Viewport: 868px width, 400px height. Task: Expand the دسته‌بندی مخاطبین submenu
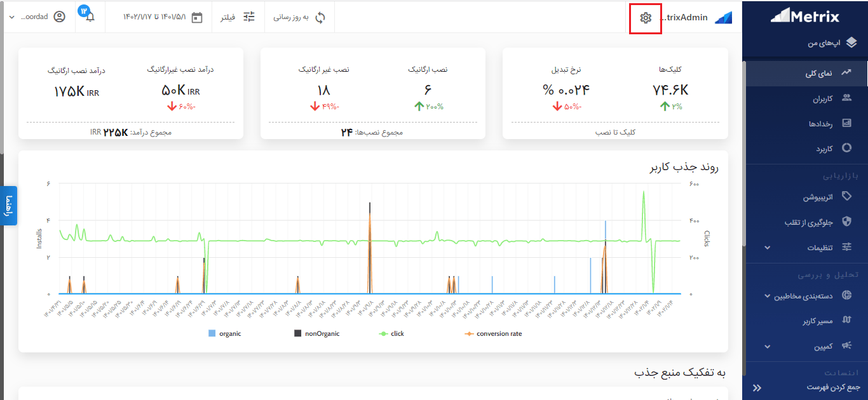pos(768,296)
